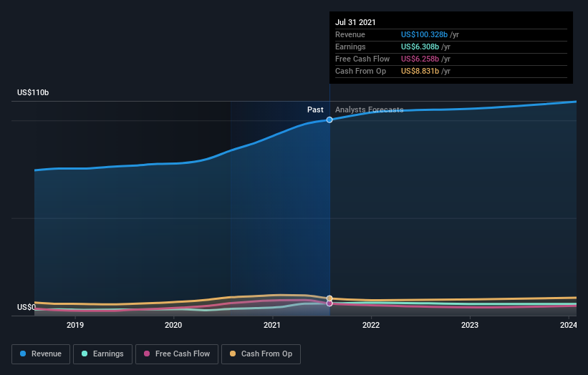588x375 pixels.
Task: Toggle the Earnings legend series
Action: [102, 354]
